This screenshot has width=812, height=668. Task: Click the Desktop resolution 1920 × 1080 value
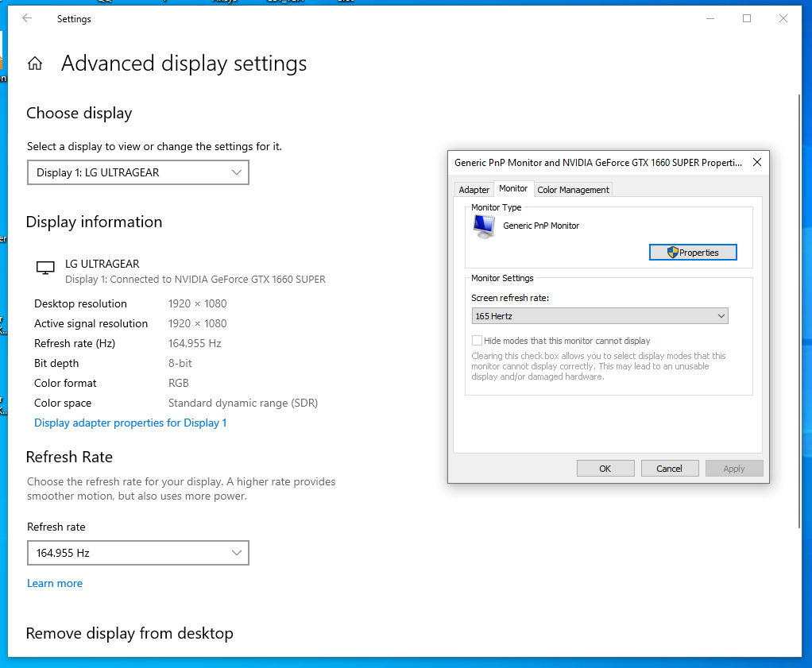[x=197, y=304]
